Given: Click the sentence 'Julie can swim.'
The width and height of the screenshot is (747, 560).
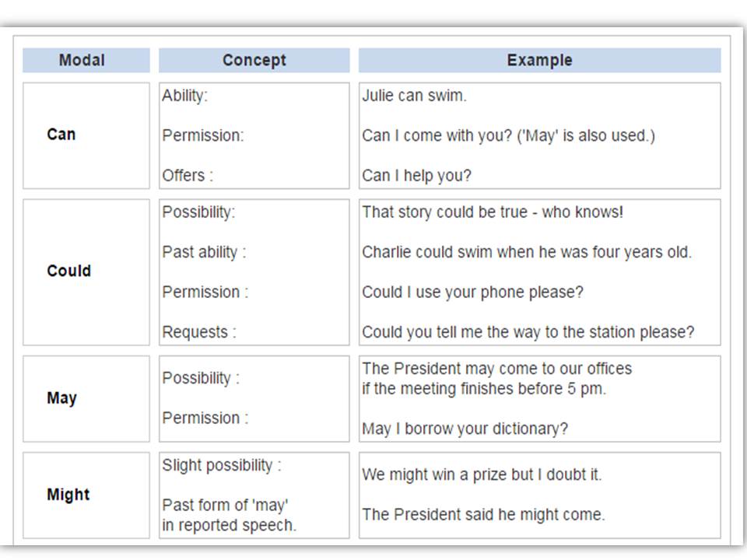Looking at the screenshot, I should click(x=414, y=96).
